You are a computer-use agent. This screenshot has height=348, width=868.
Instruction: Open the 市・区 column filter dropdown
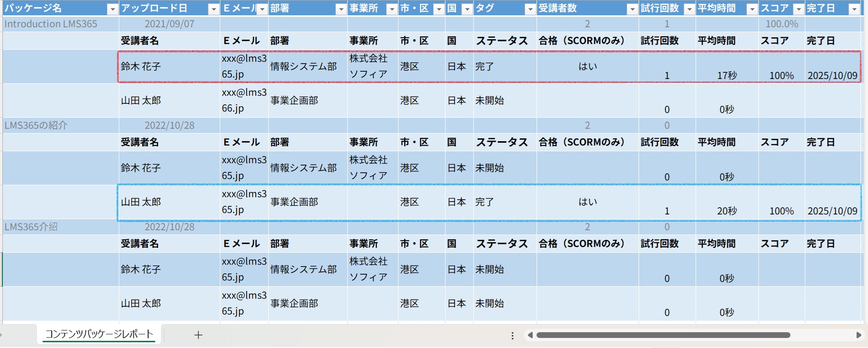[439, 9]
